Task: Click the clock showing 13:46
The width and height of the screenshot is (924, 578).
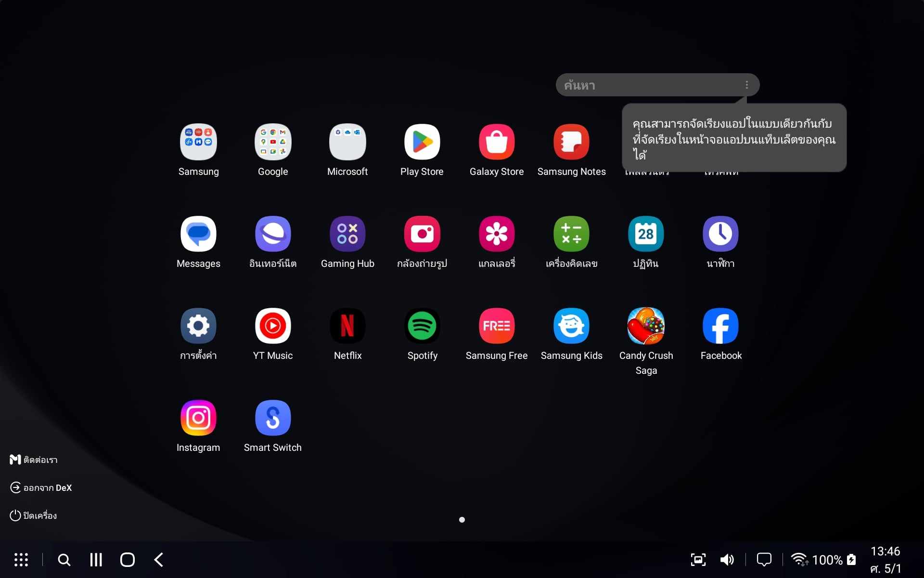Action: point(885,552)
